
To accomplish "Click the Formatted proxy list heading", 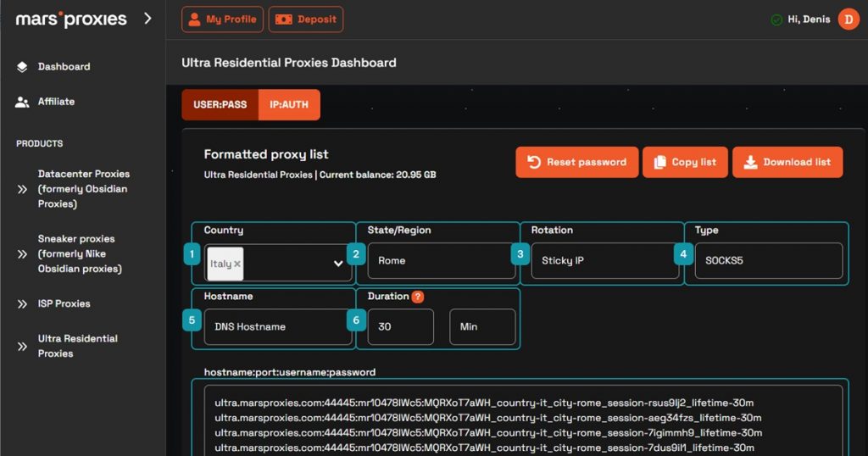I will (x=265, y=154).
